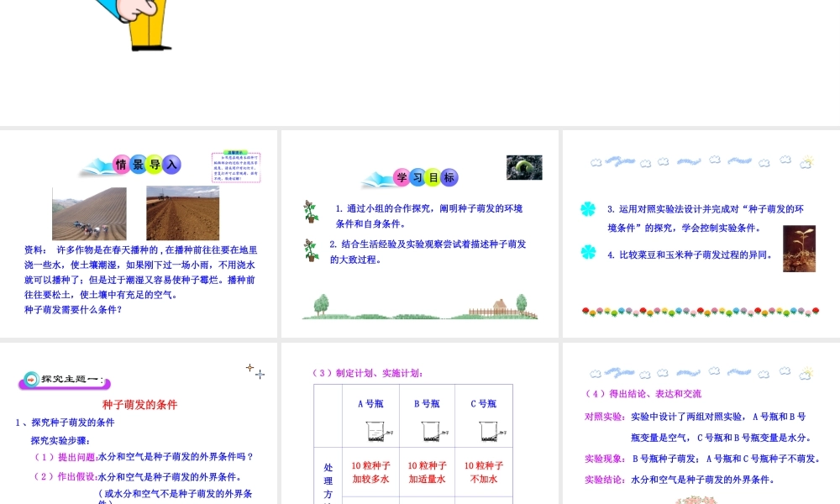Screen dimensions: 840x504
Task: Click the sparkle stars icon on 探究主题一 slide
Action: (255, 371)
